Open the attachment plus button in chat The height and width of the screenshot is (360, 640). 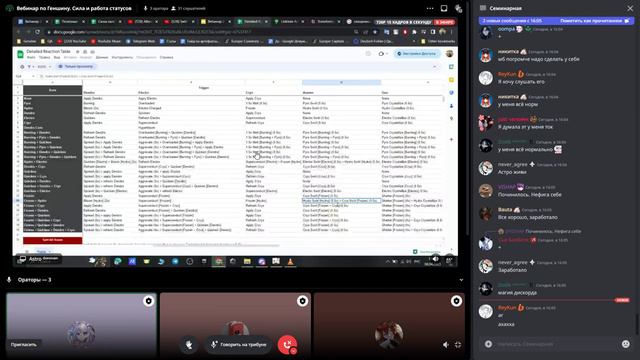tap(488, 344)
